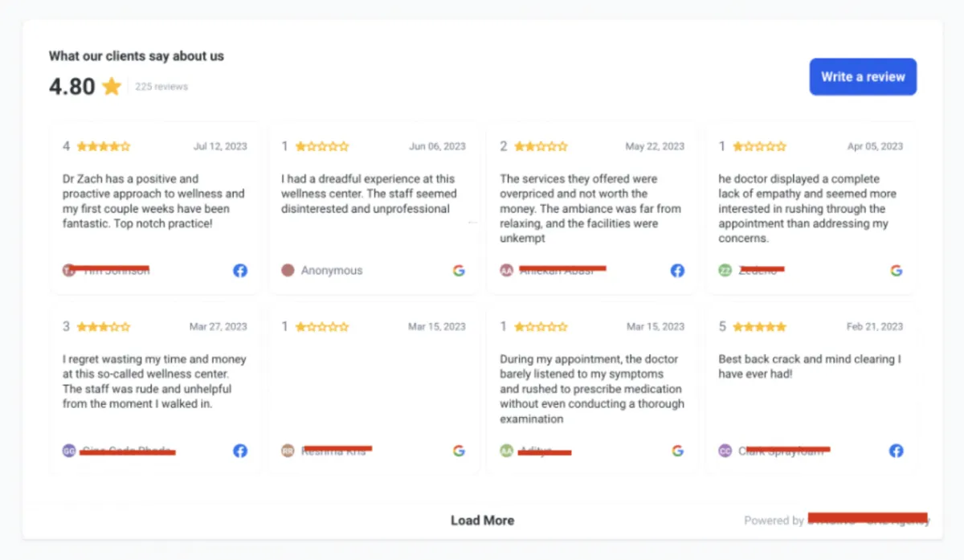
Task: Click Facebook icon on May 22, 2023 review
Action: tap(677, 271)
